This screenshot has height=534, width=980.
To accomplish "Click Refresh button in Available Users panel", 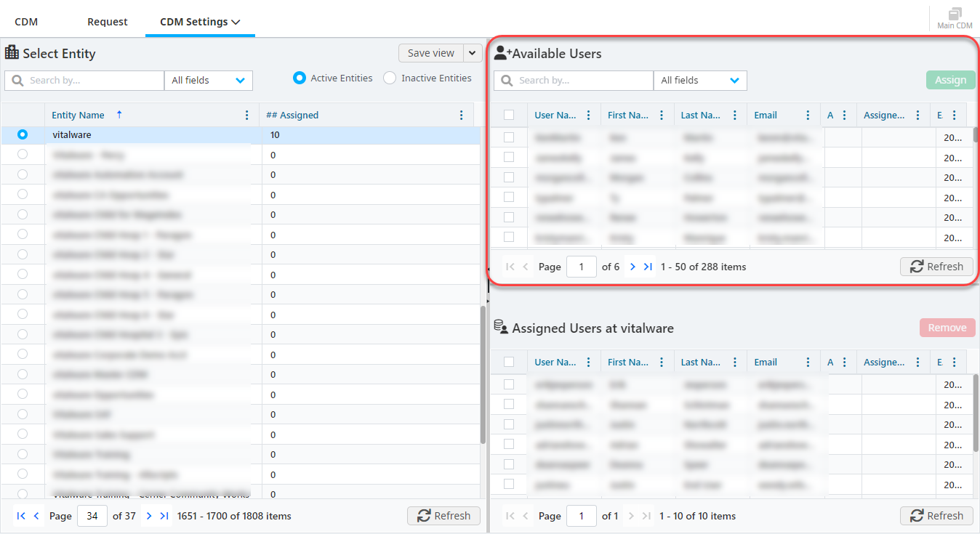I will click(x=936, y=267).
